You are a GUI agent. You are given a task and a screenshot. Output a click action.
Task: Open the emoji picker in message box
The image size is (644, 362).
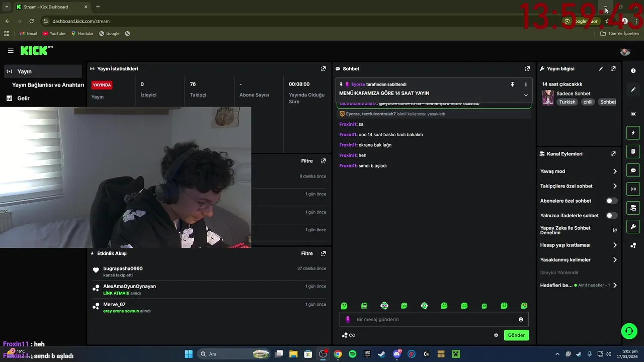521,319
